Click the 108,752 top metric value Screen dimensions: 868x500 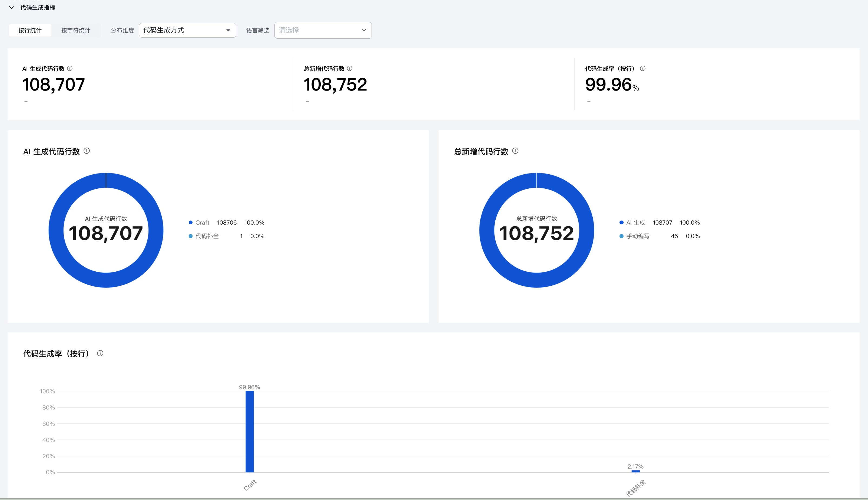tap(335, 85)
